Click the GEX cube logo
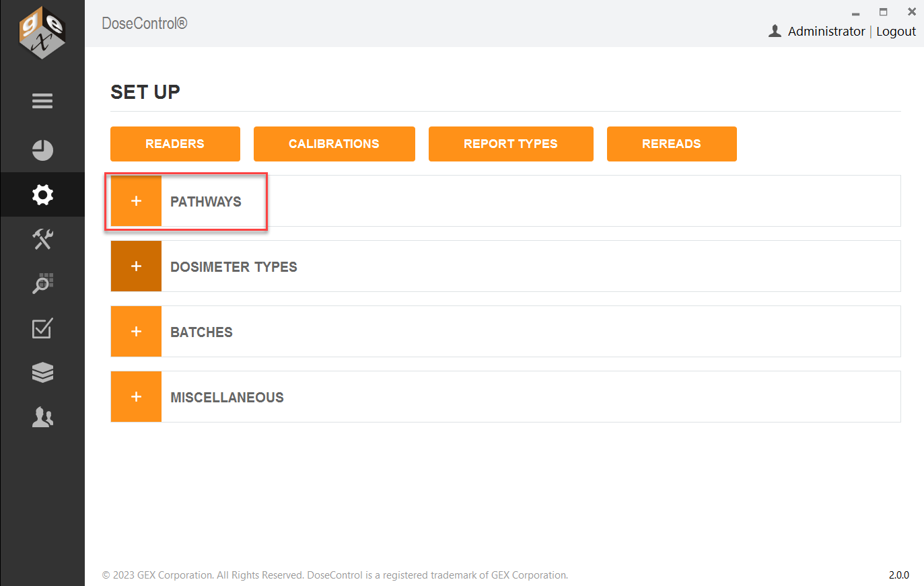This screenshot has height=586, width=924. (42, 32)
